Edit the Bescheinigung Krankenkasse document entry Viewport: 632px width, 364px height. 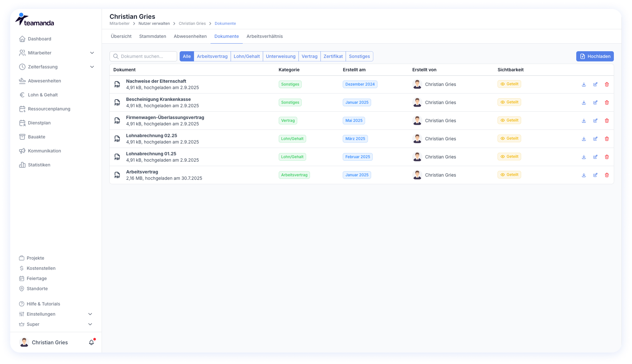tap(595, 102)
